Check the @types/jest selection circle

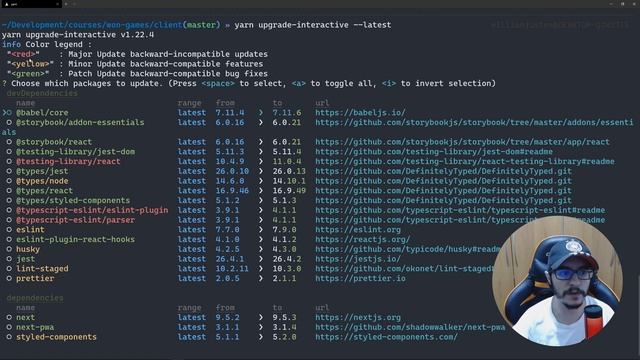[x=9, y=171]
